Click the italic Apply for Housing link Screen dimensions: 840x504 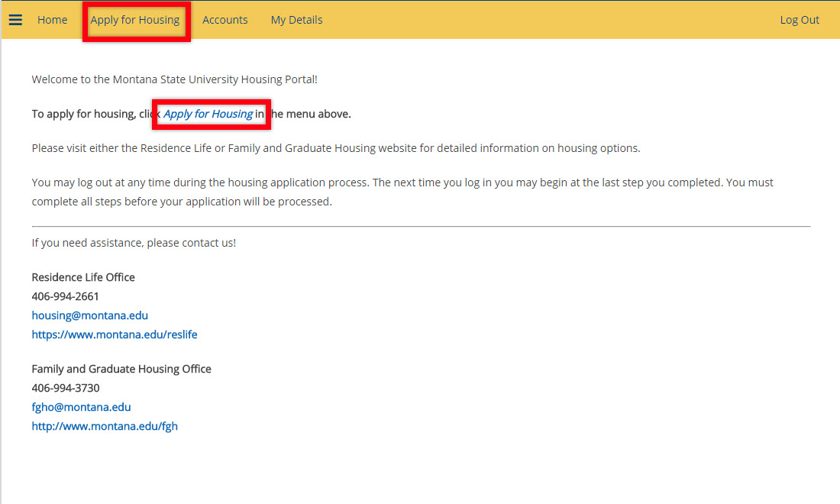[x=208, y=114]
